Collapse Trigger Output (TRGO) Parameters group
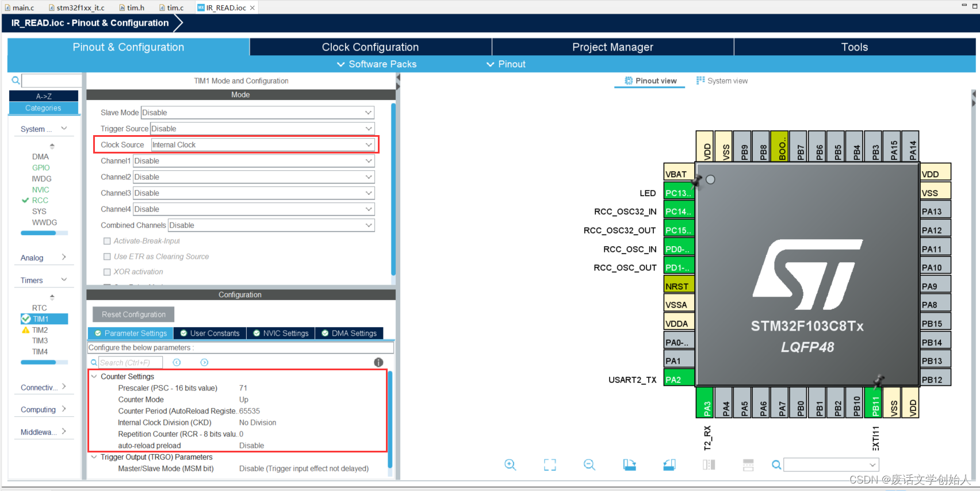The image size is (980, 491). click(94, 457)
